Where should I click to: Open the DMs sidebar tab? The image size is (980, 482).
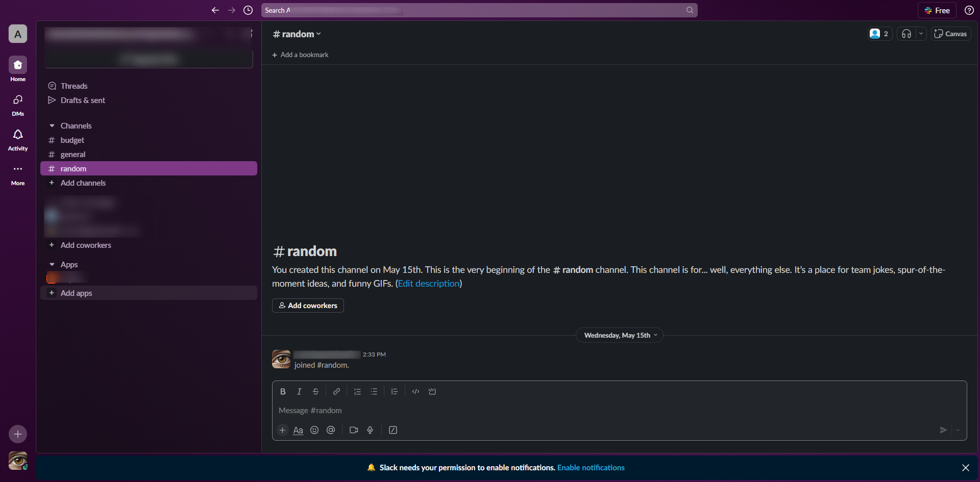[x=18, y=105]
